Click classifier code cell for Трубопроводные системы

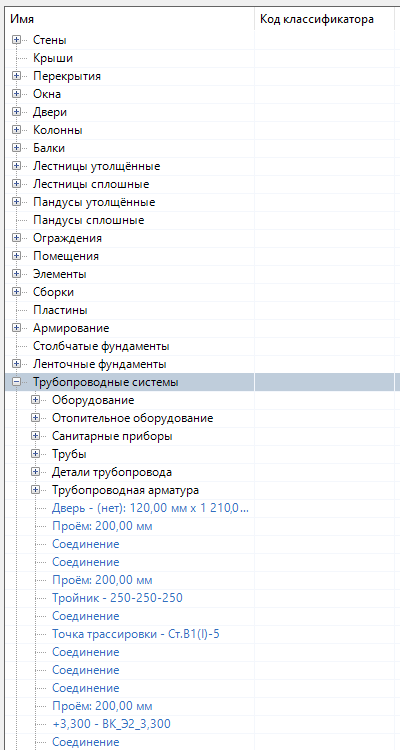click(x=324, y=382)
